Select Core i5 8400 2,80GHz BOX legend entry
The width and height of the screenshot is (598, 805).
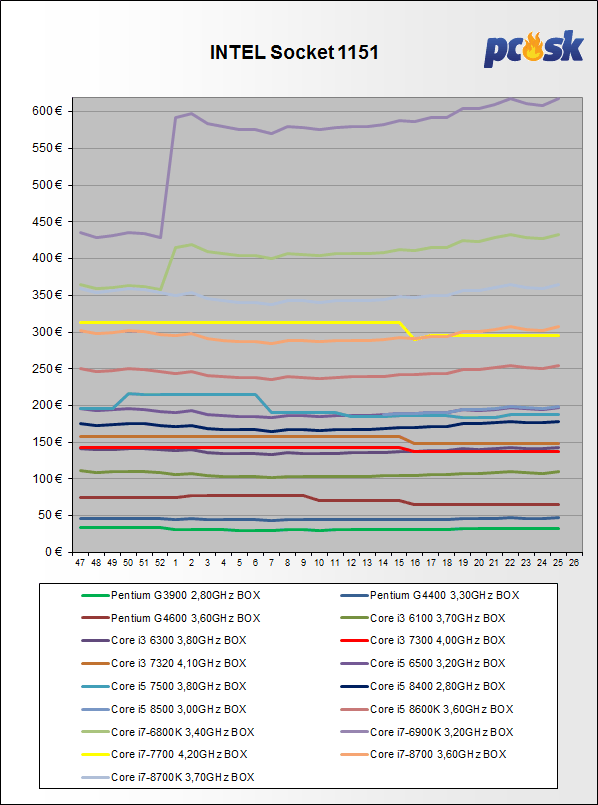422,686
